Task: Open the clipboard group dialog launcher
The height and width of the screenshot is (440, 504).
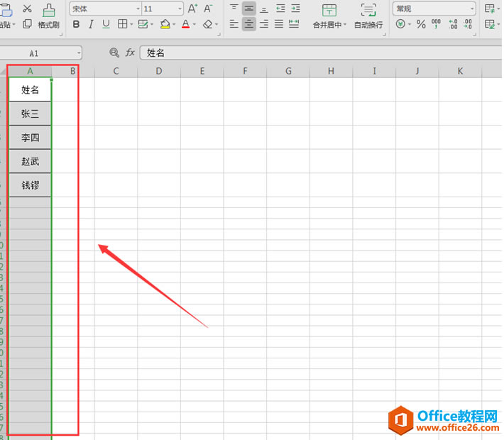Action: coord(61,34)
